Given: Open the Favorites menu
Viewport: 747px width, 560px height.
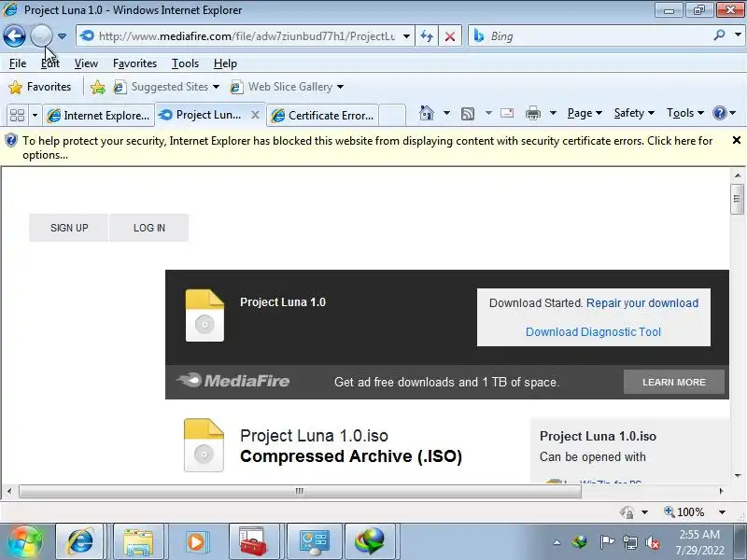Looking at the screenshot, I should tap(134, 63).
